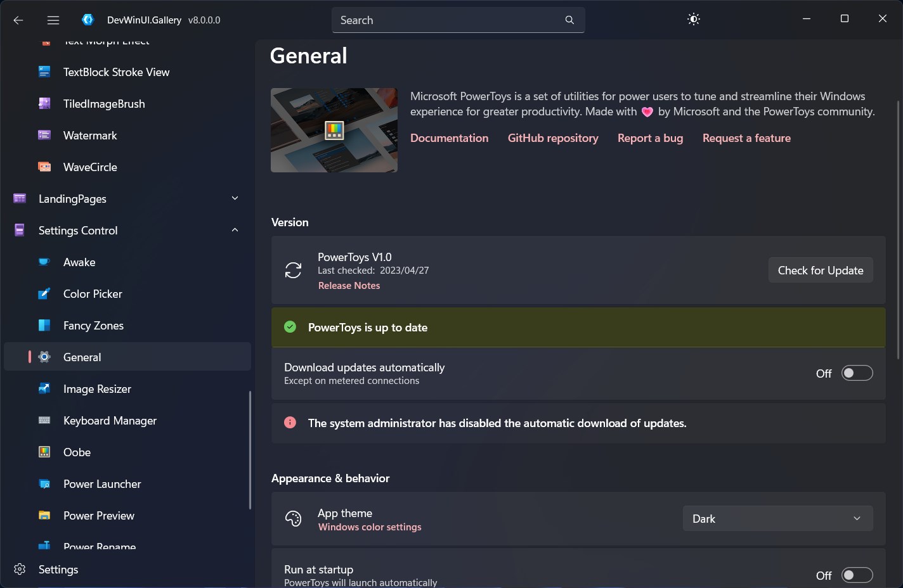The height and width of the screenshot is (588, 903).
Task: Click the green up-to-date checkmark icon
Action: coord(290,327)
